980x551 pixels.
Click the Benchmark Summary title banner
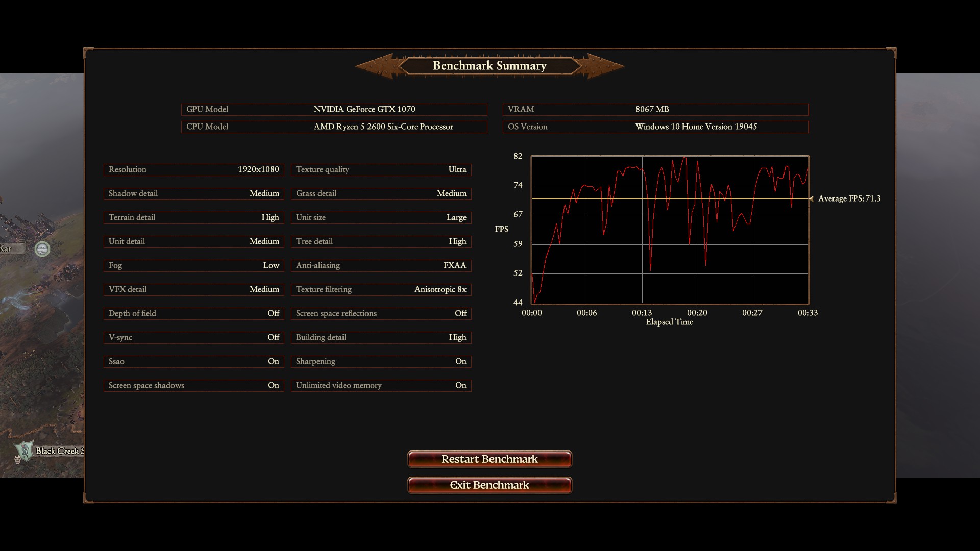click(x=489, y=66)
